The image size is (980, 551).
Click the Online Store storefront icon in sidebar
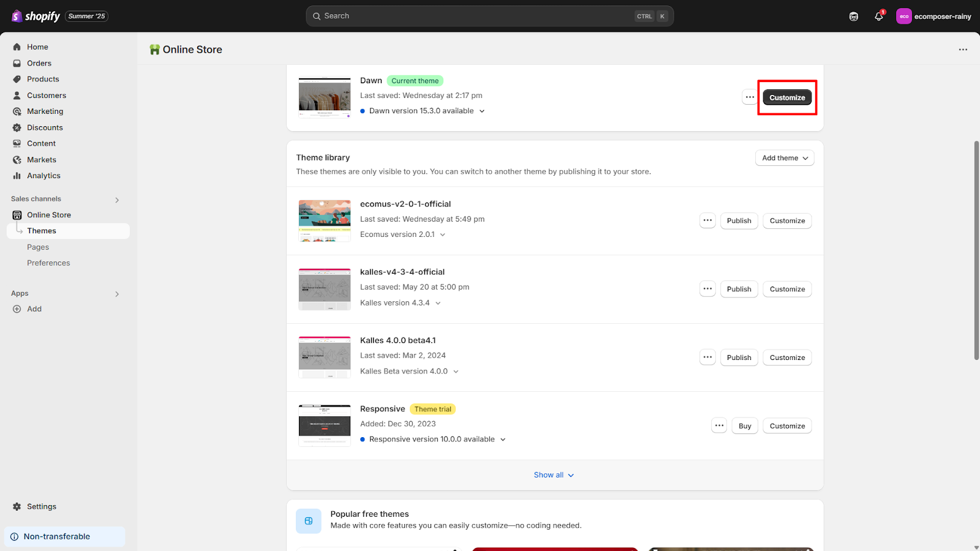point(17,215)
